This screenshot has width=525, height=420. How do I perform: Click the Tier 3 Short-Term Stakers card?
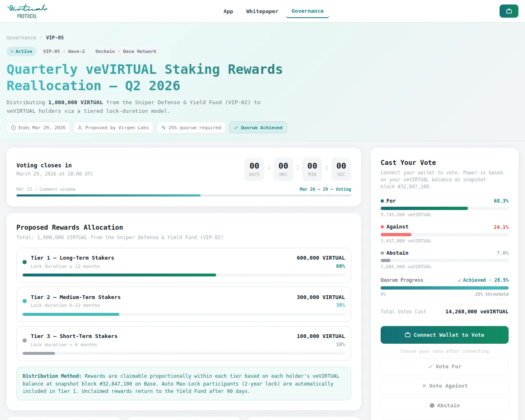coord(183,343)
